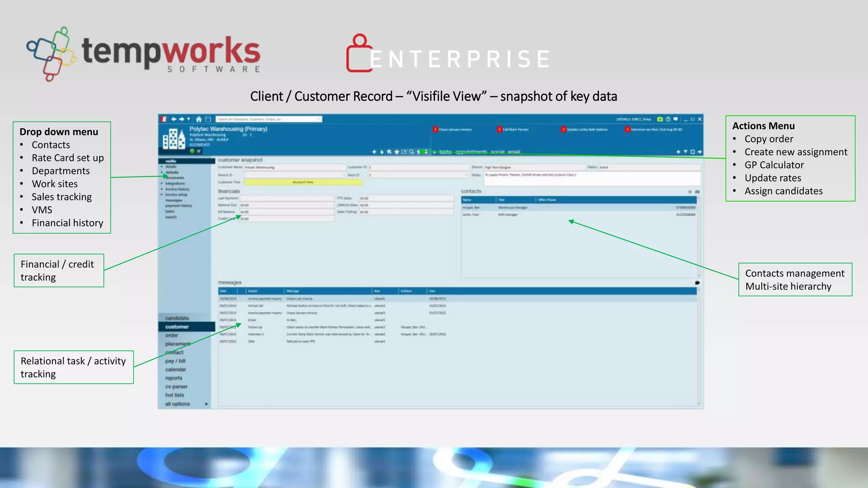868x488 pixels.
Task: Expand the defaults tree item
Action: 161,172
